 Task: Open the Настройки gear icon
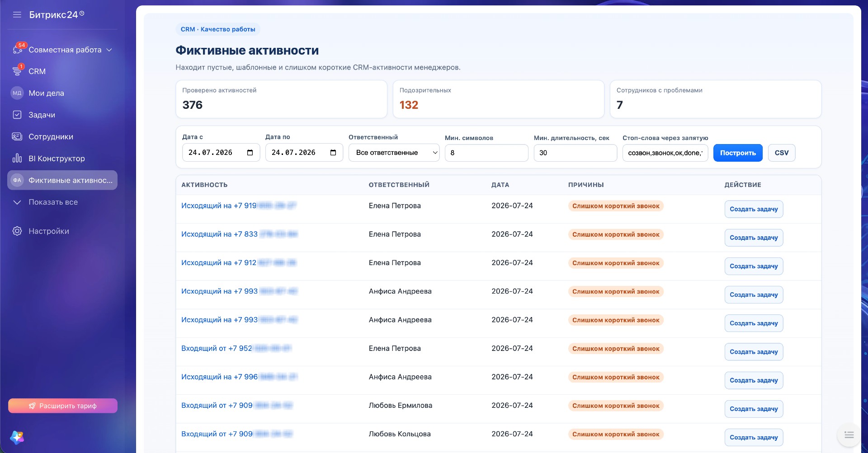point(17,231)
